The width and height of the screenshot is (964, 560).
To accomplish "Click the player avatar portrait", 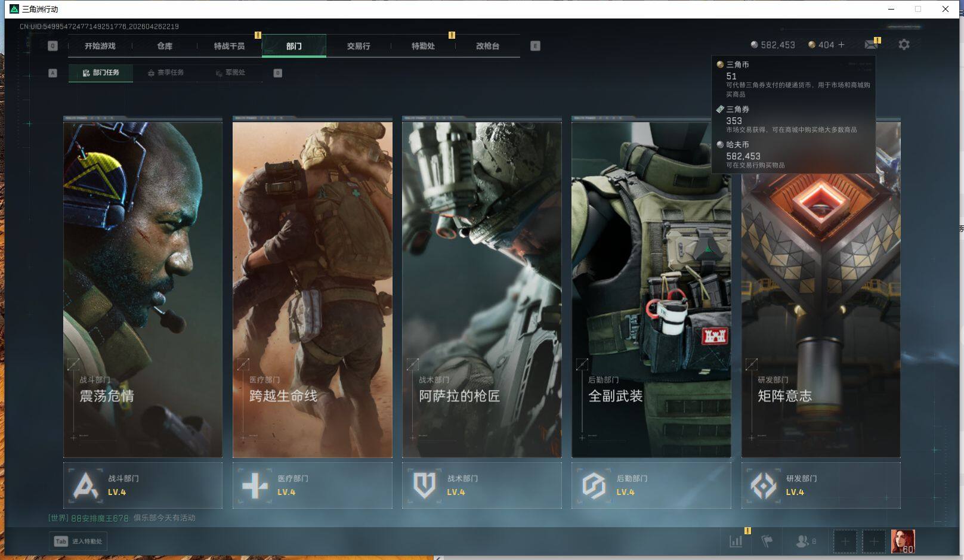I will pyautogui.click(x=903, y=542).
